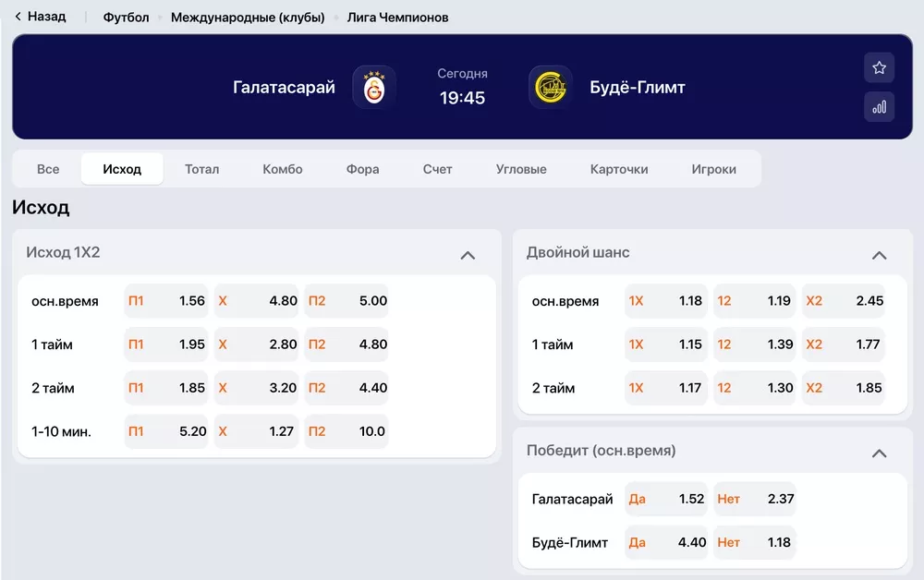Go to Футбол breadcrumb link
This screenshot has width=924, height=580.
pyautogui.click(x=126, y=18)
